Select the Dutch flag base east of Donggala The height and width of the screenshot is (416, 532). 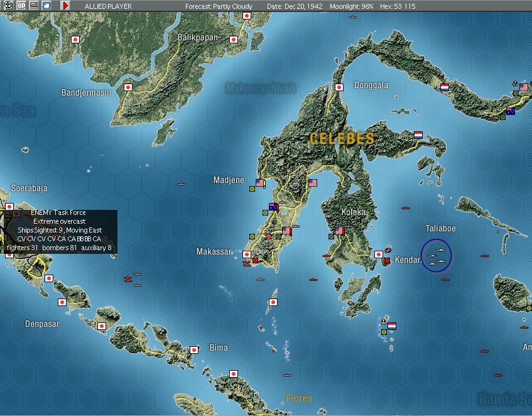click(445, 87)
